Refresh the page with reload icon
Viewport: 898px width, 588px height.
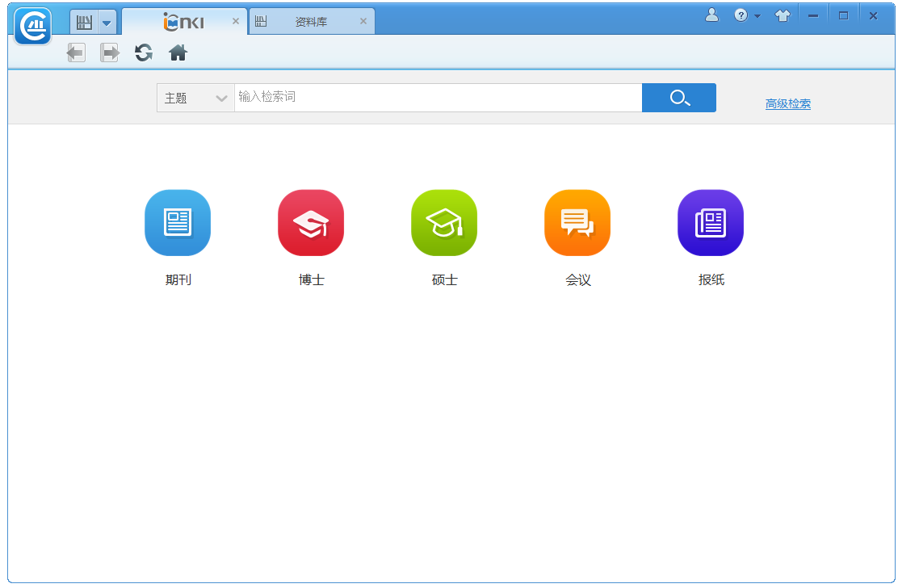point(143,53)
